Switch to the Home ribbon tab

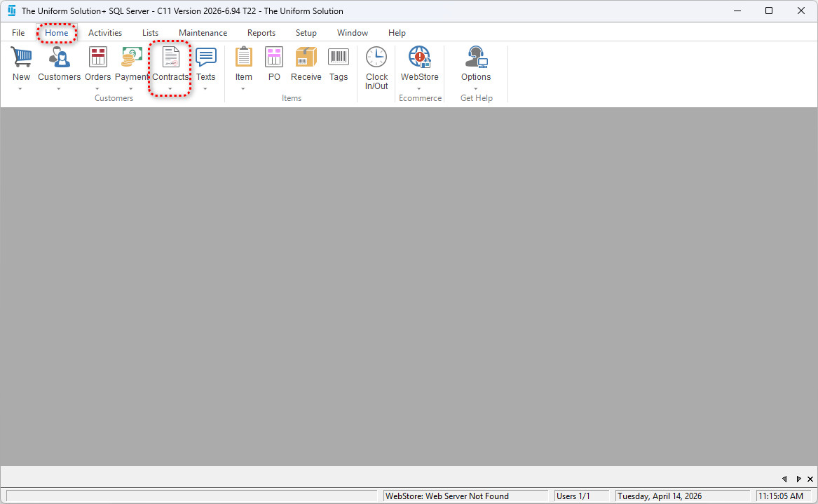click(57, 33)
